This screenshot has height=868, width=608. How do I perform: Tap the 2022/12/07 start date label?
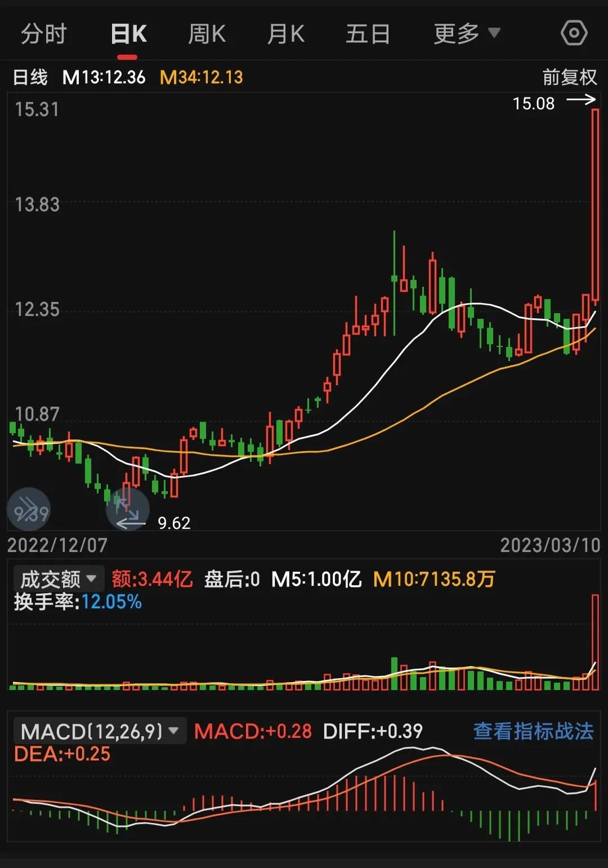point(57,545)
